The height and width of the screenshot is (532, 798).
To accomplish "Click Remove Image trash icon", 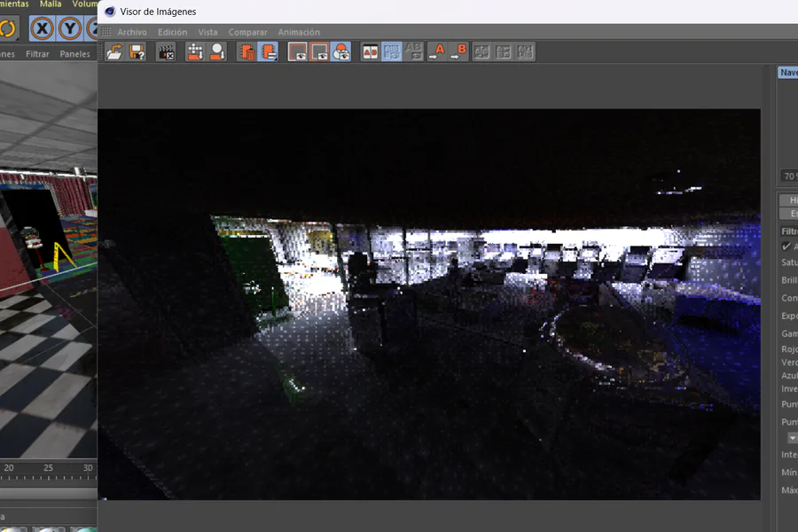I will tap(246, 52).
